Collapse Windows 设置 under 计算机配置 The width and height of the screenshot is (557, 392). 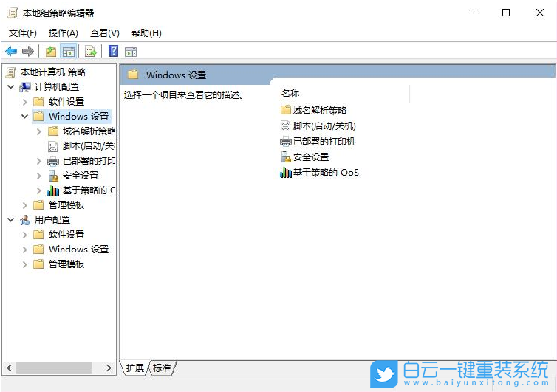click(x=25, y=117)
